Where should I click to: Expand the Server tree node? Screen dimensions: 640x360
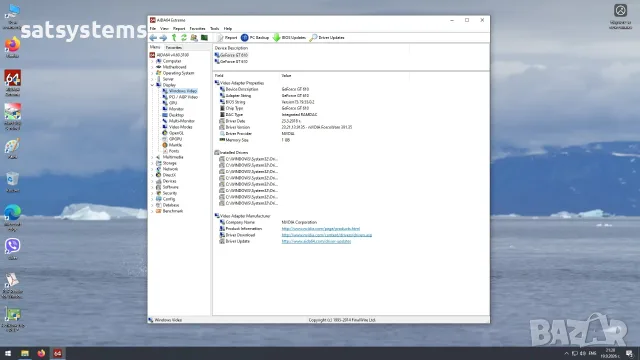pyautogui.click(x=153, y=79)
